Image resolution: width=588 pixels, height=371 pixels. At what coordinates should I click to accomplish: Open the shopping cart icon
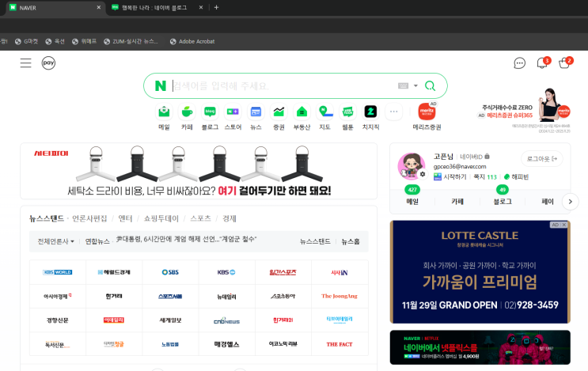[x=564, y=63]
